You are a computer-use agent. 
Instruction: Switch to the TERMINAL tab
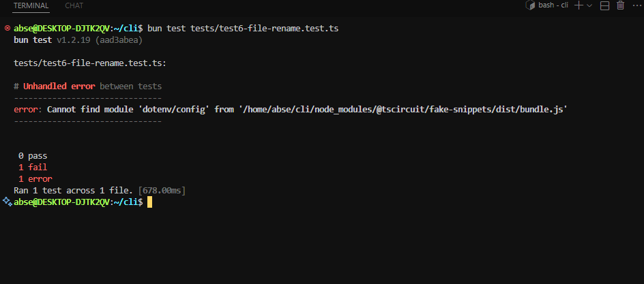click(31, 5)
